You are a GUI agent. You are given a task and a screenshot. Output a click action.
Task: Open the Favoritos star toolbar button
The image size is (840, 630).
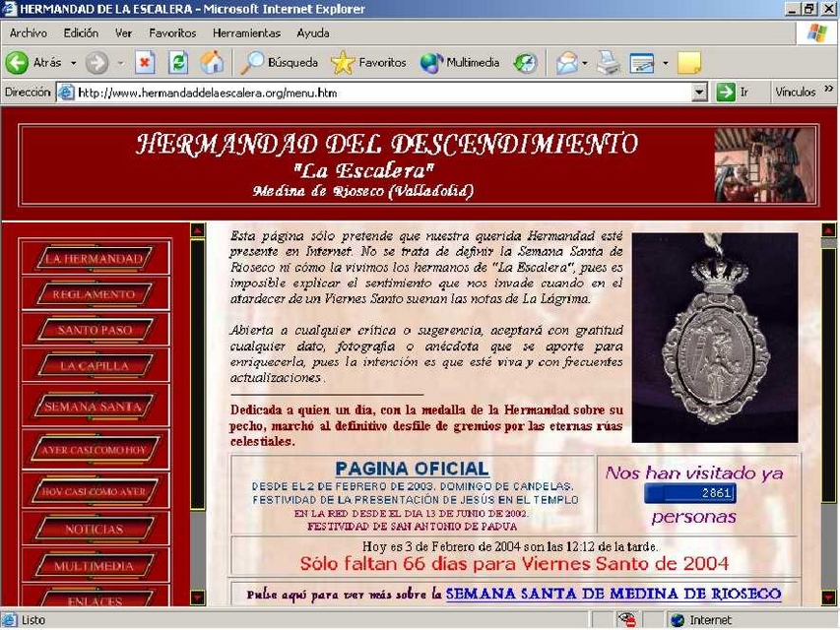pyautogui.click(x=368, y=63)
